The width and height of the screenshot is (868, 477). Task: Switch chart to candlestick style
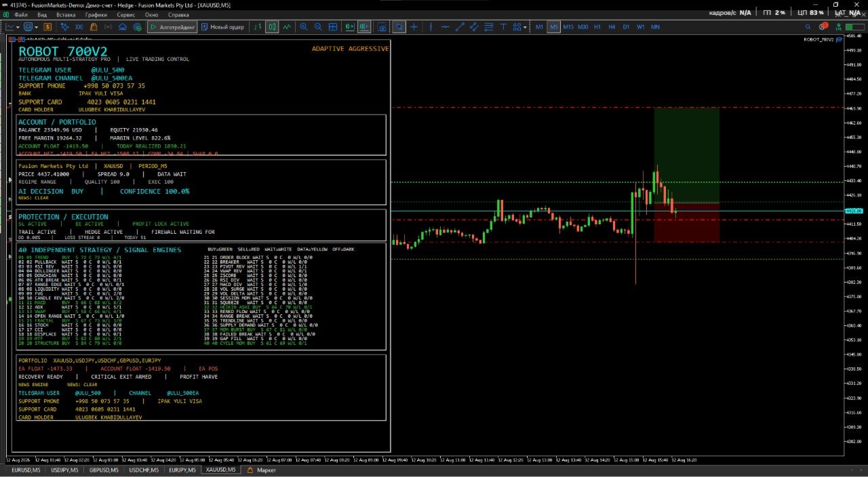pyautogui.click(x=272, y=27)
